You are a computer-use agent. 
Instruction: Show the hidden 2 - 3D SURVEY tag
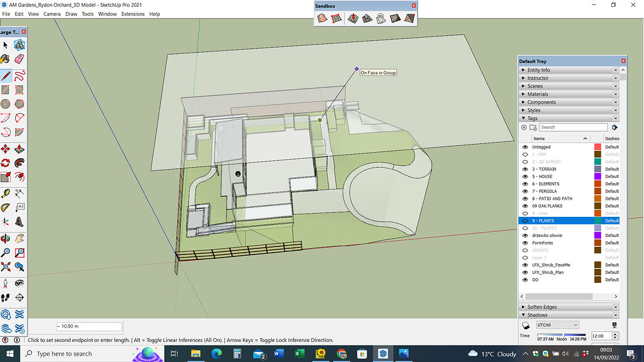pos(525,162)
